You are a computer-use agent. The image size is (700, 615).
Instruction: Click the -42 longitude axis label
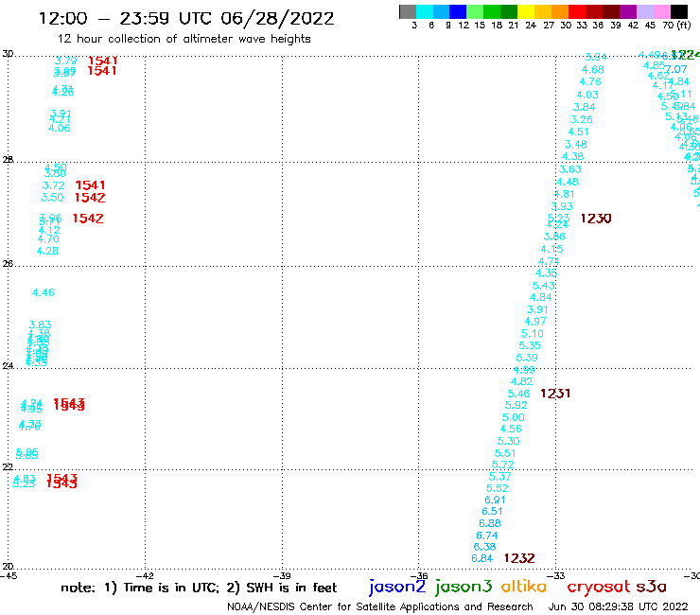coord(146,575)
